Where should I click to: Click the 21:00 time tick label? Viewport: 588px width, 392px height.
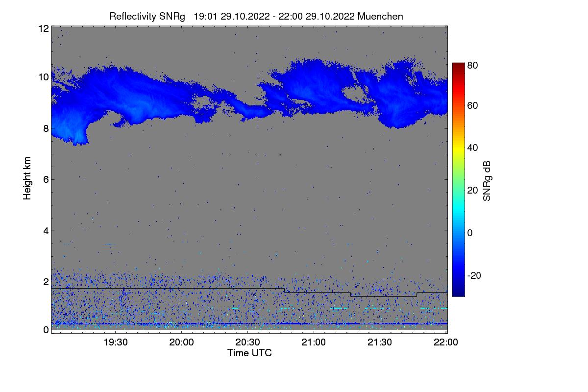(314, 343)
